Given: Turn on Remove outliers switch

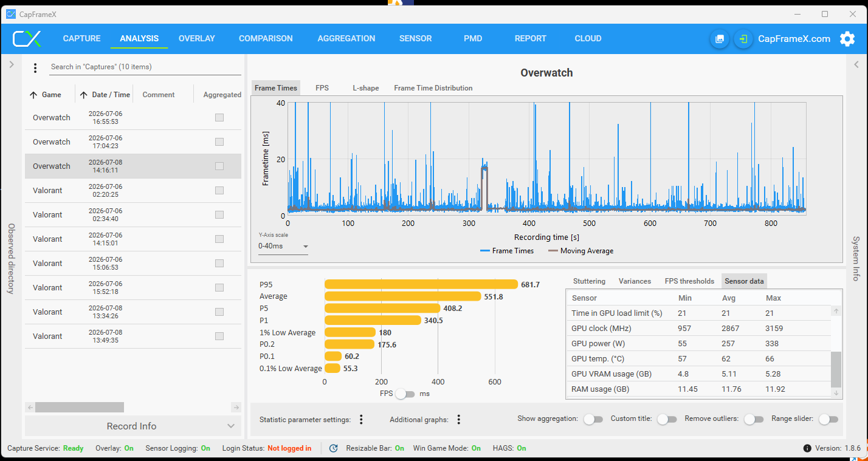Looking at the screenshot, I should pyautogui.click(x=754, y=419).
